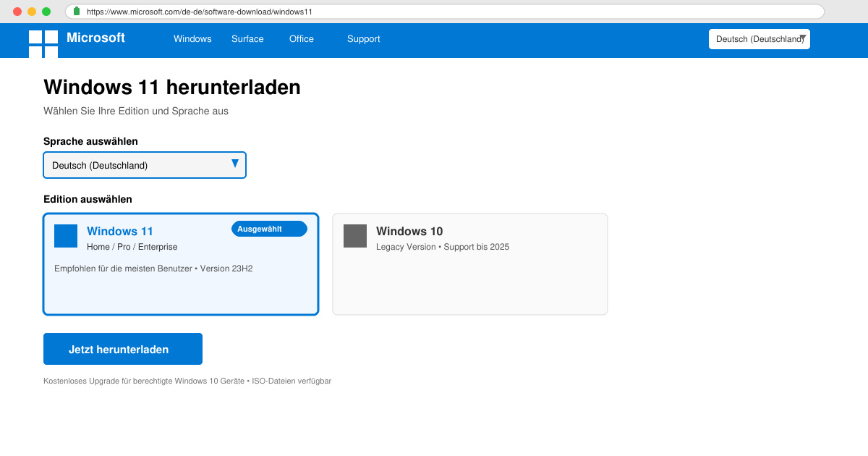The image size is (868, 456).
Task: Click the blue Windows 11 edition icon
Action: point(66,236)
